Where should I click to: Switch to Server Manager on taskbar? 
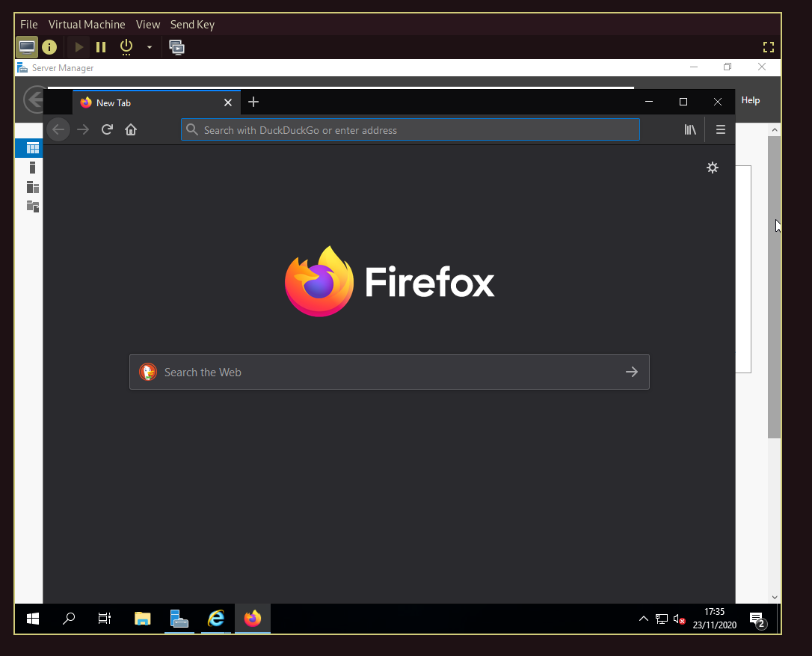179,618
